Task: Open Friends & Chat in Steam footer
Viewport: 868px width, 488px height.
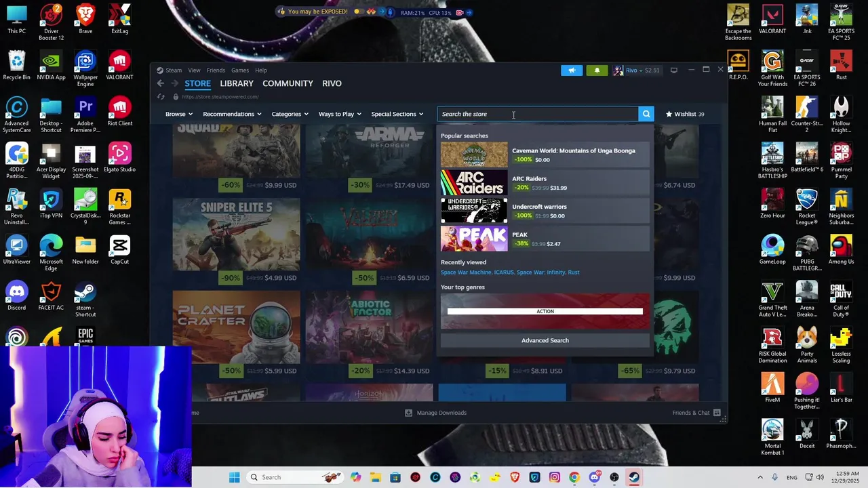Action: point(696,413)
